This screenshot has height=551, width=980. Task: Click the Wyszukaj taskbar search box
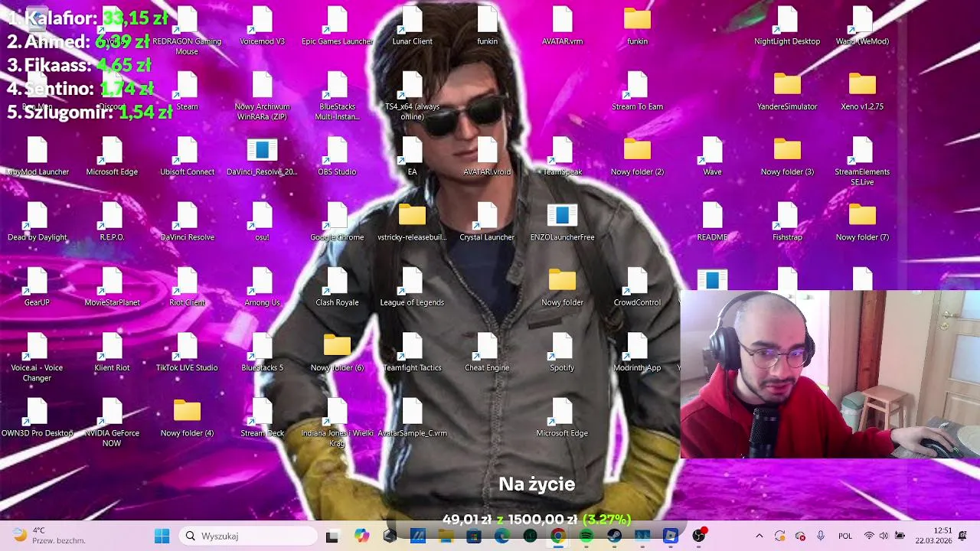(249, 536)
